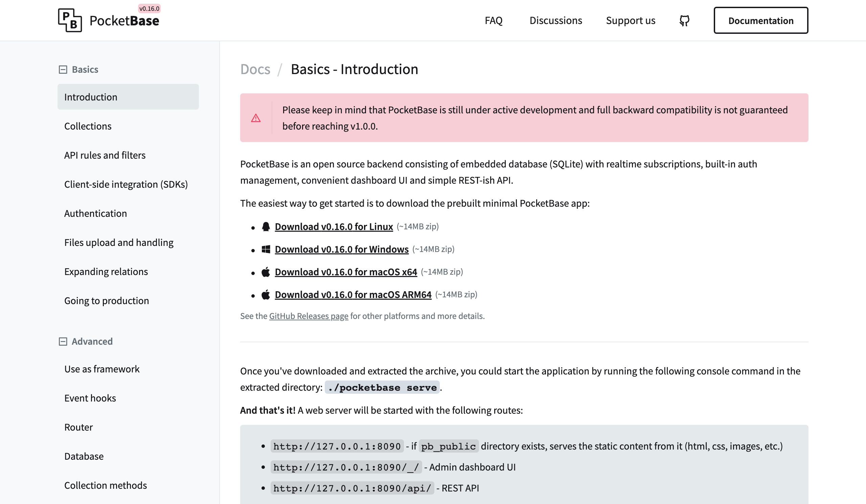Click the Basics - Introduction page title
The height and width of the screenshot is (504, 866).
(354, 69)
